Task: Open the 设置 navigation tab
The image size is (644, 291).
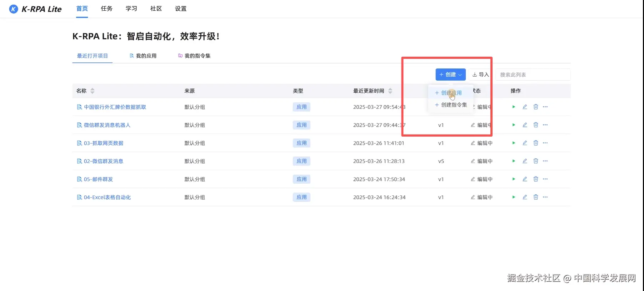Action: click(181, 9)
